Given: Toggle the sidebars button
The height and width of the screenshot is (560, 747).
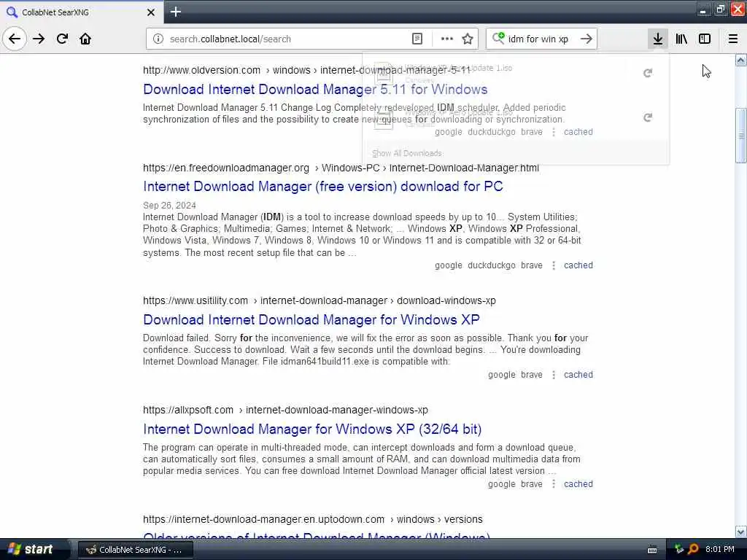Looking at the screenshot, I should 705,39.
